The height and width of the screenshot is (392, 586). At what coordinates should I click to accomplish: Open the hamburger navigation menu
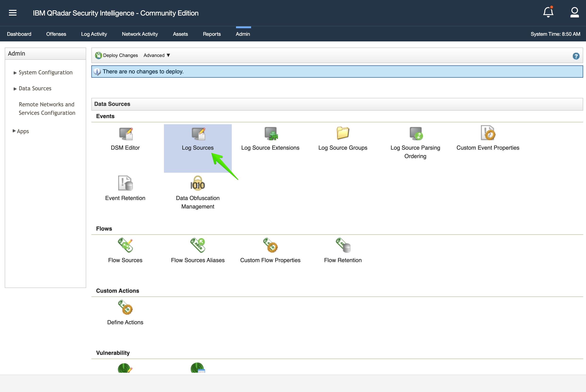[x=13, y=13]
